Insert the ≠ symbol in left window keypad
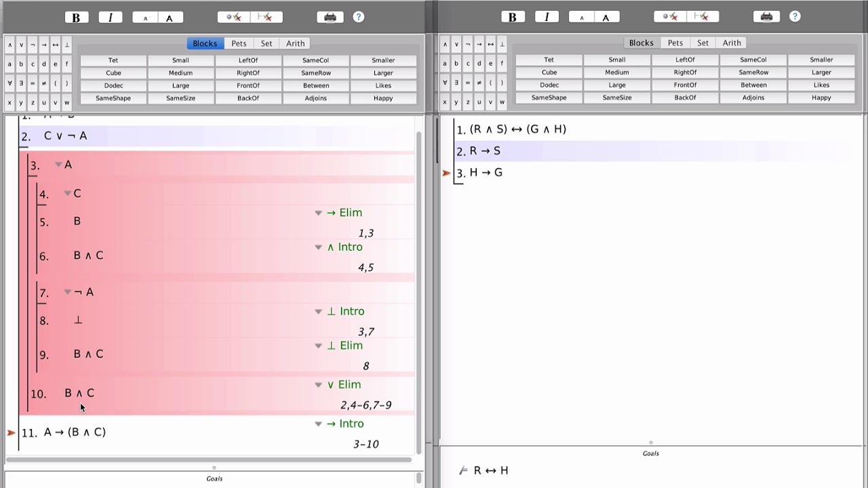This screenshot has width=868, height=488. point(44,83)
